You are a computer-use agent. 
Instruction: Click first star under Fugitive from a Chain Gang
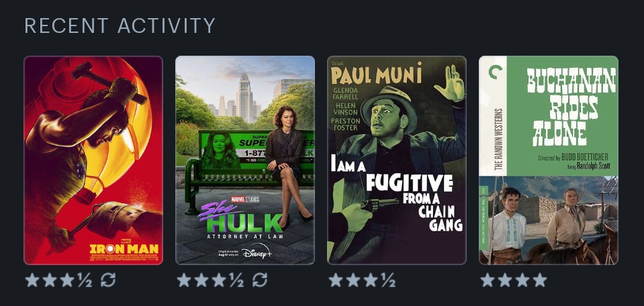coord(336,280)
